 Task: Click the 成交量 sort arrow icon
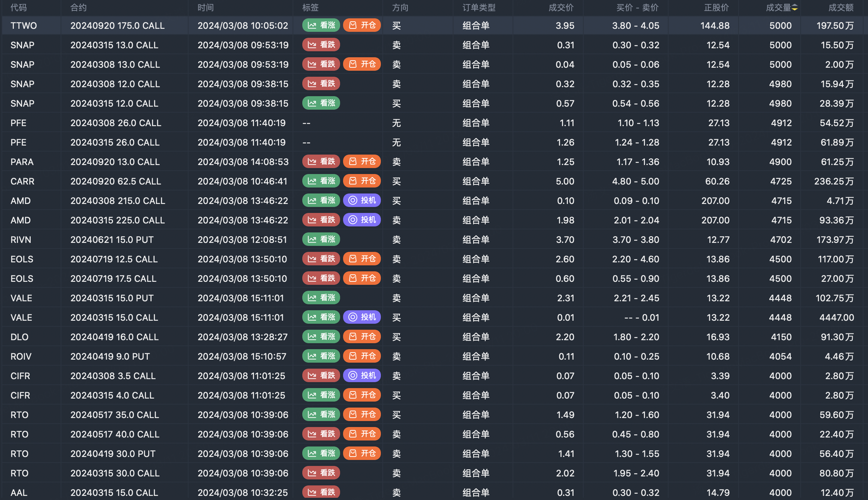coord(795,7)
